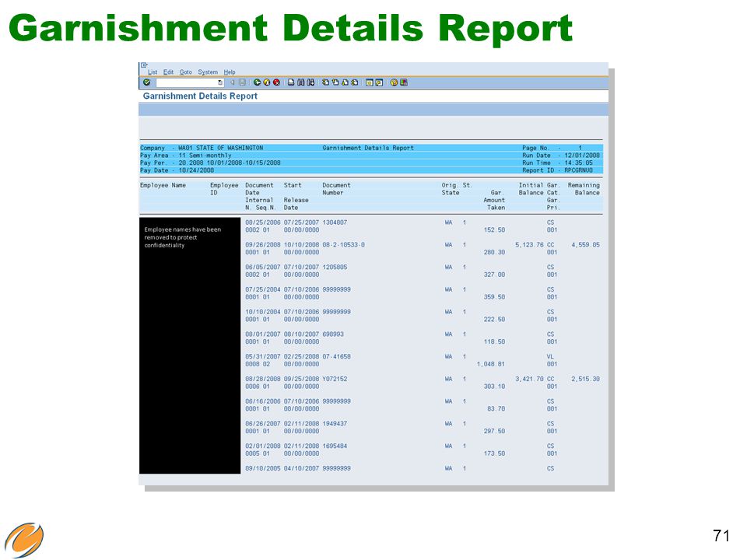Click the SAP window menu icon above List
The height and width of the screenshot is (560, 747).
tap(144, 65)
